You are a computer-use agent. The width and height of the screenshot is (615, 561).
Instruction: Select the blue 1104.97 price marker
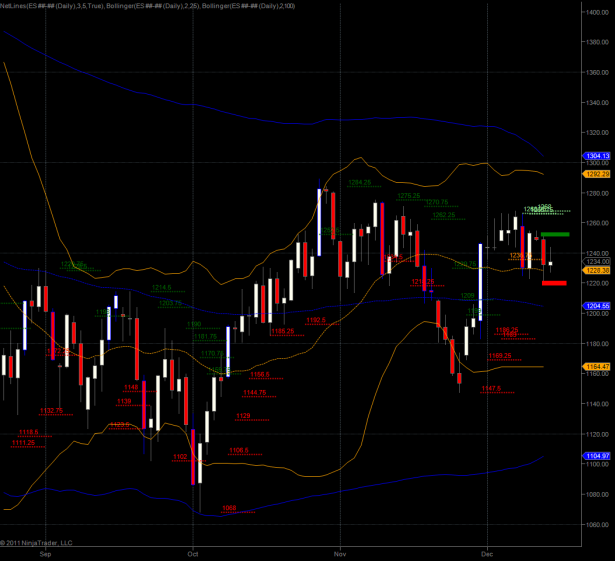tap(597, 456)
